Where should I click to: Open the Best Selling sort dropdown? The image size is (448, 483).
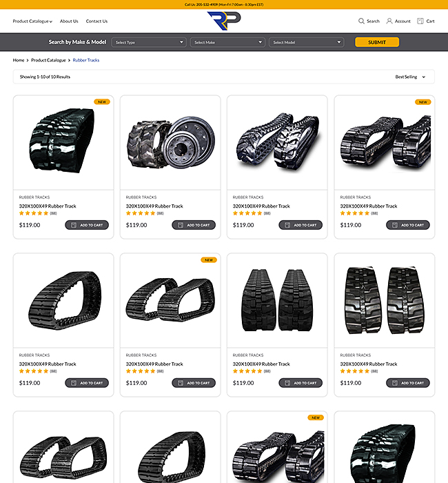[410, 77]
